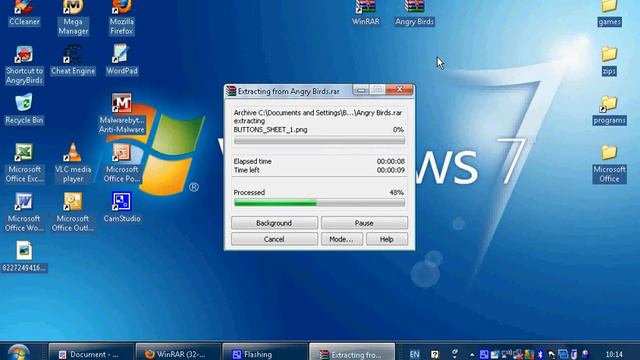Open Help in the extraction dialog

click(x=387, y=239)
